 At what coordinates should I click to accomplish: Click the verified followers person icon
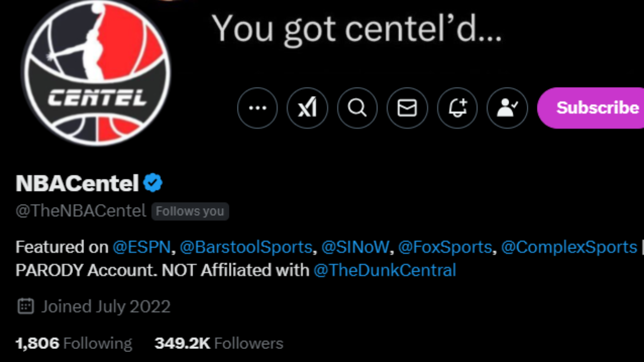click(x=507, y=108)
